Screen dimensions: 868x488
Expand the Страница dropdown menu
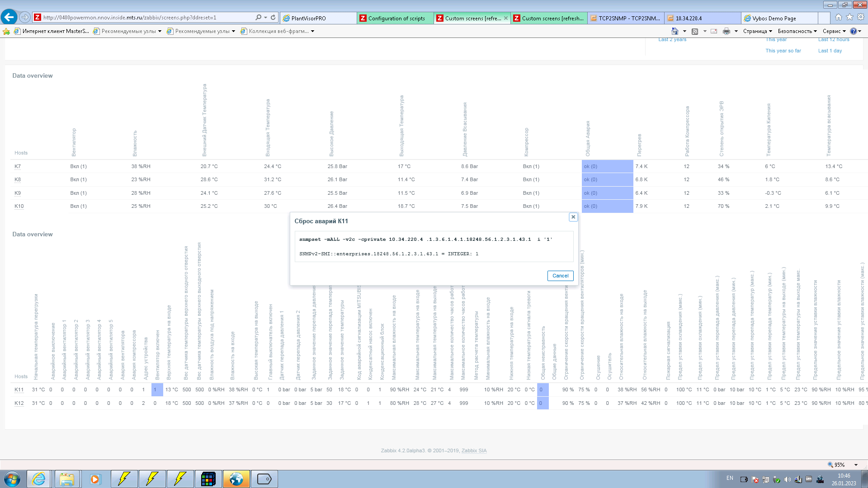click(758, 31)
